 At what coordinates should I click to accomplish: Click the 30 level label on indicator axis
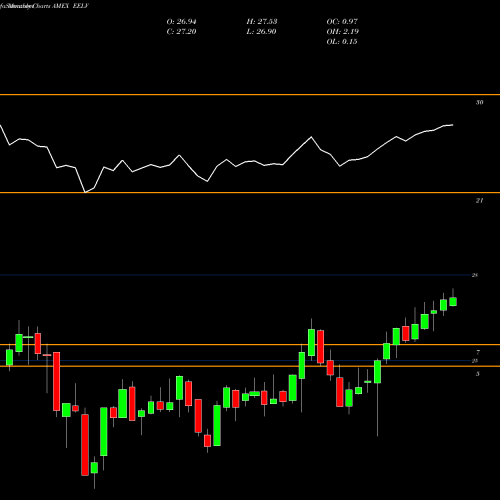[x=479, y=102]
